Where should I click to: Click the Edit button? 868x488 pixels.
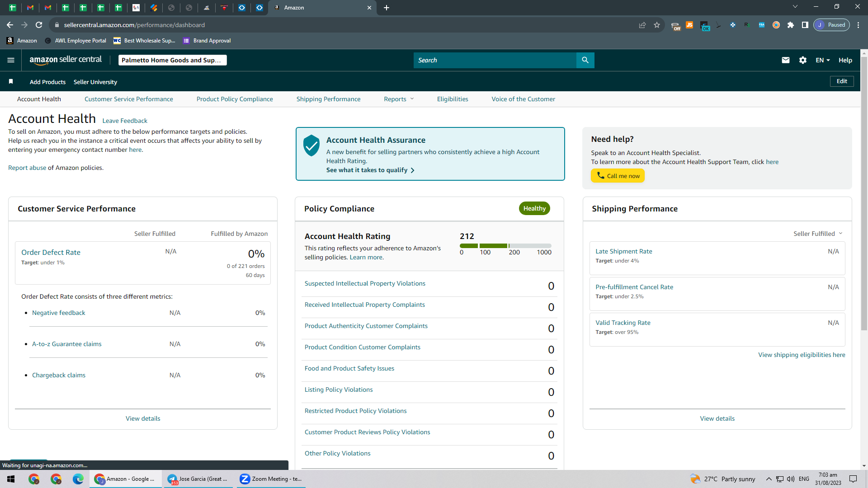click(842, 81)
